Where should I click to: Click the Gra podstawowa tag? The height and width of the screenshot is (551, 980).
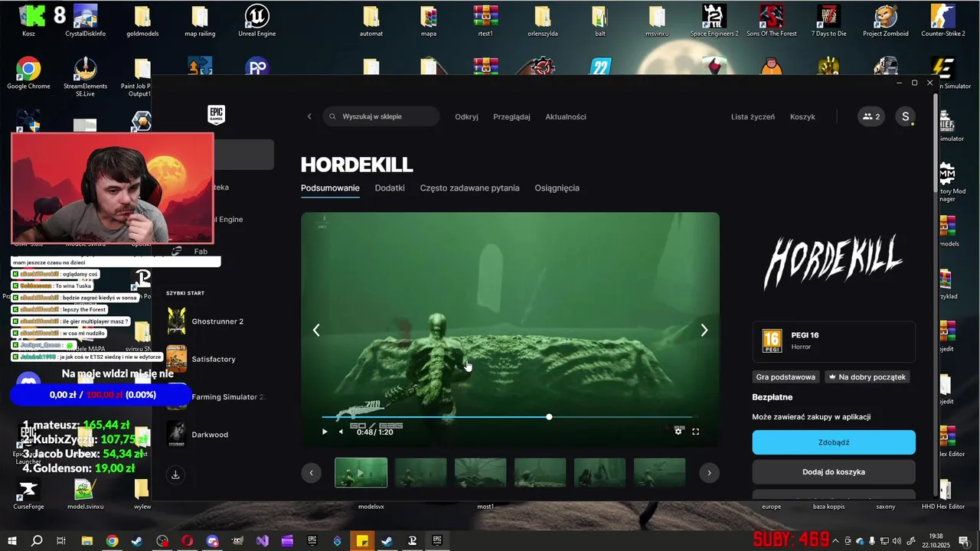[786, 377]
